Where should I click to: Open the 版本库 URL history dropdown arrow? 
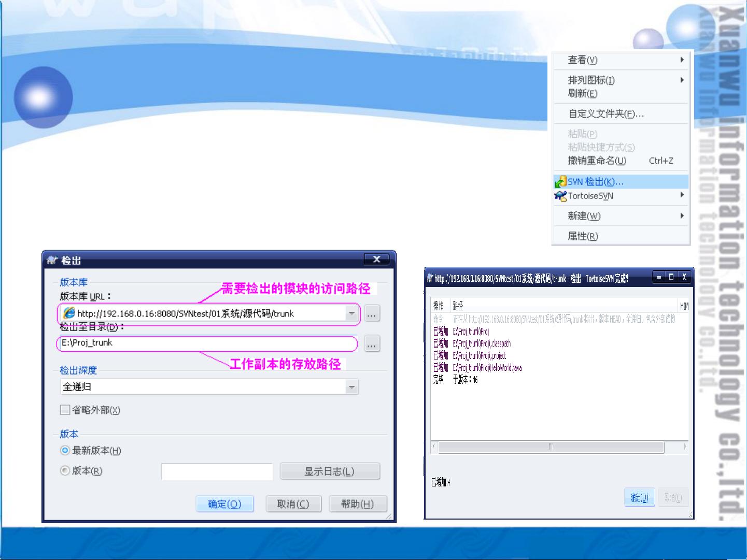click(352, 313)
